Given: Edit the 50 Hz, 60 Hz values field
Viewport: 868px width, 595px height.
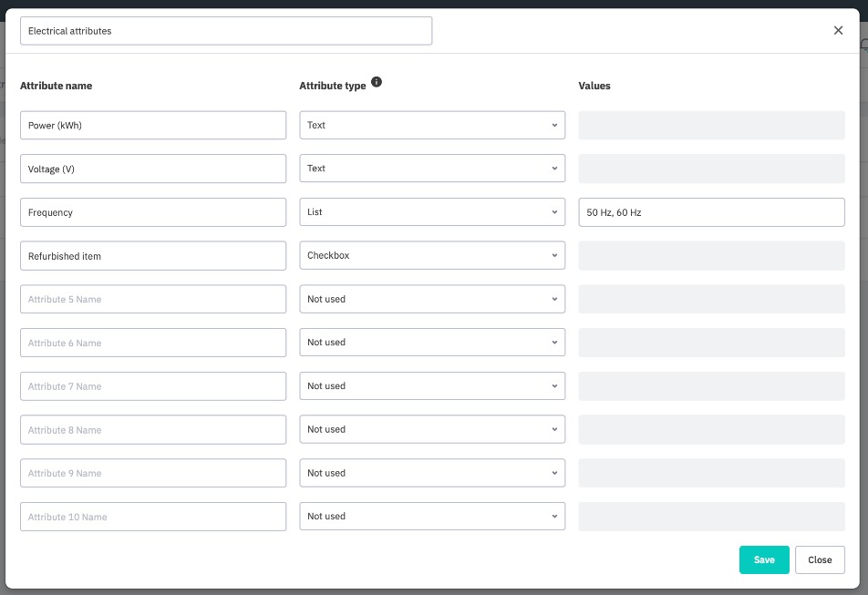Looking at the screenshot, I should click(x=711, y=212).
